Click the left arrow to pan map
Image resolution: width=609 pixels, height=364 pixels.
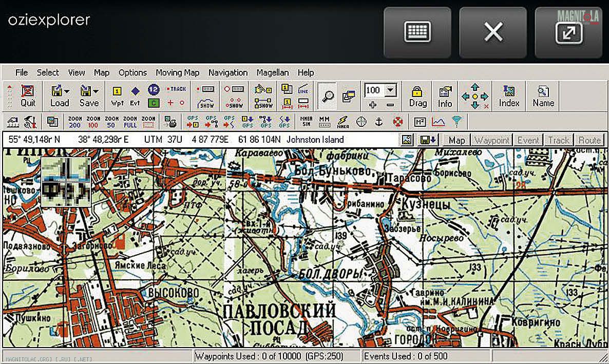(465, 97)
